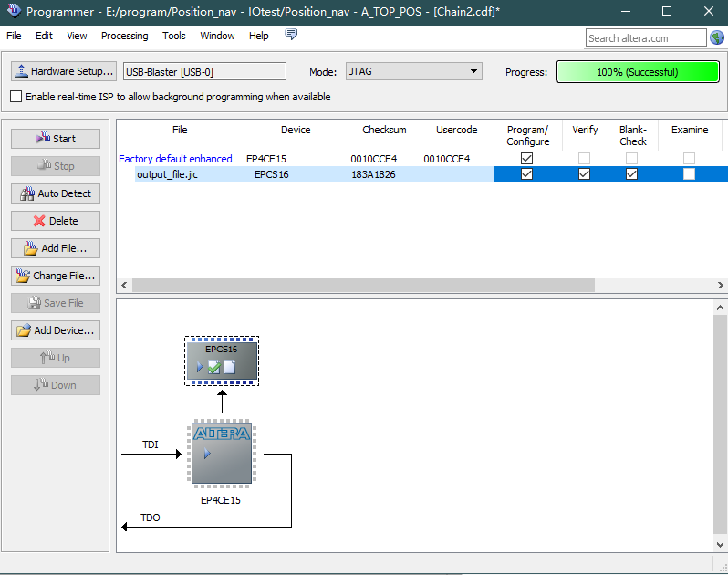Viewport: 728px width, 575px height.
Task: Select the Altera EP4CE15 chip icon
Action: tap(222, 452)
